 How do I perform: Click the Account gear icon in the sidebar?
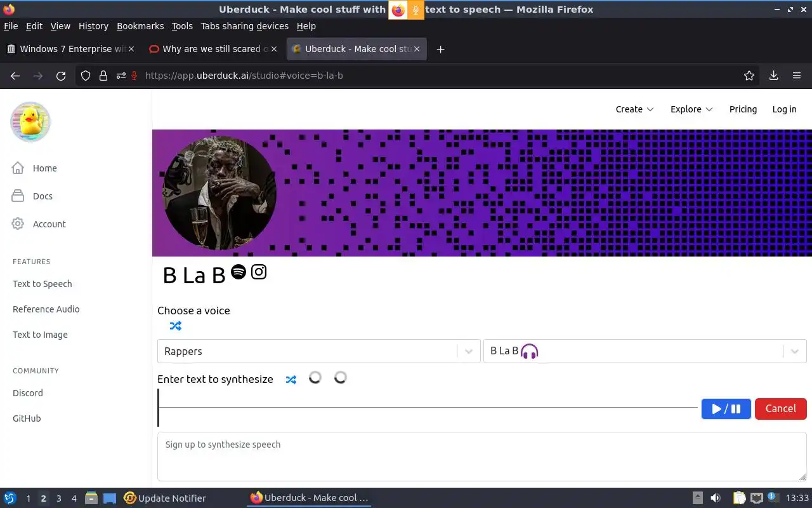pos(18,224)
